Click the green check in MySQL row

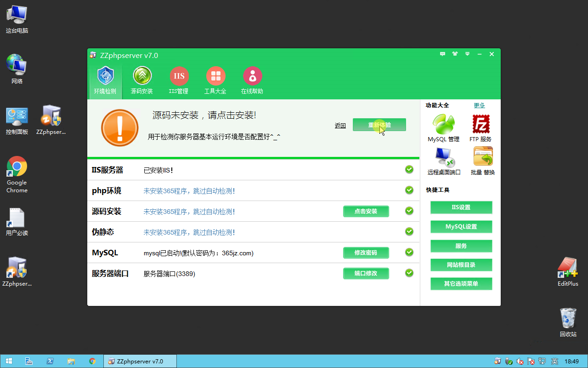[x=409, y=252]
